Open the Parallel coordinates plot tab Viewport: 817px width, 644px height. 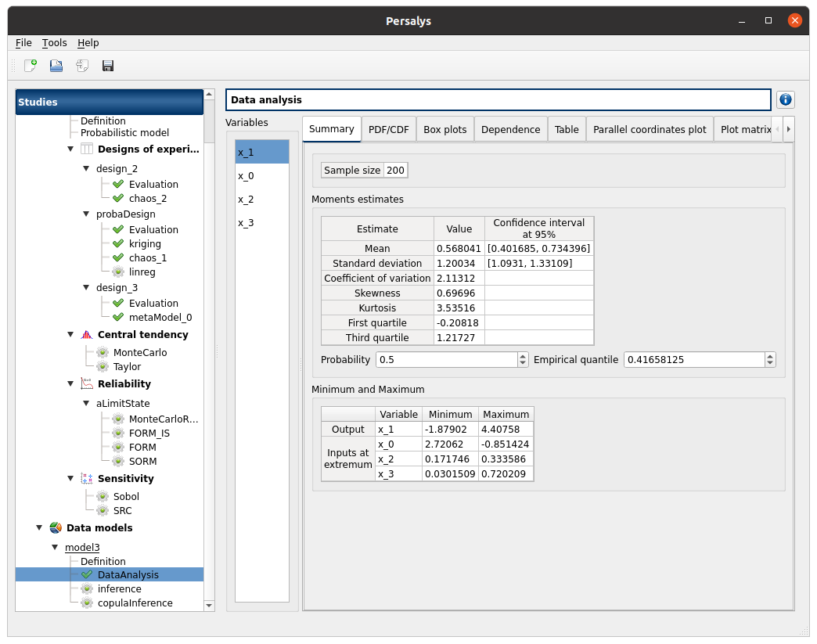(x=650, y=130)
